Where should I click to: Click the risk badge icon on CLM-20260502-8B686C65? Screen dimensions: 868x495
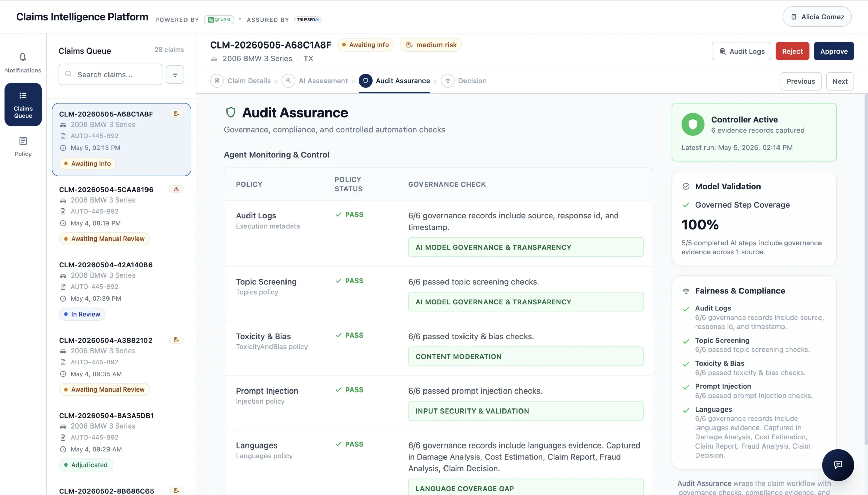(x=176, y=490)
